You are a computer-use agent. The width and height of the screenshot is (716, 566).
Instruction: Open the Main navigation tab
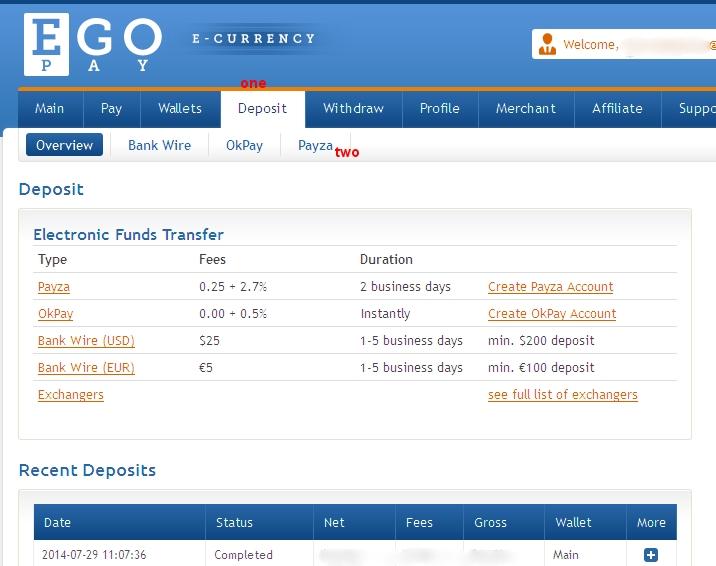(x=50, y=109)
